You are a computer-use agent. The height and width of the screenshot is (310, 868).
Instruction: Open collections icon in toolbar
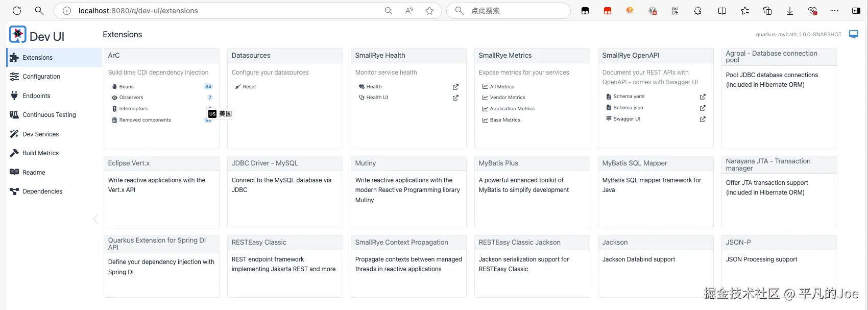tap(767, 11)
